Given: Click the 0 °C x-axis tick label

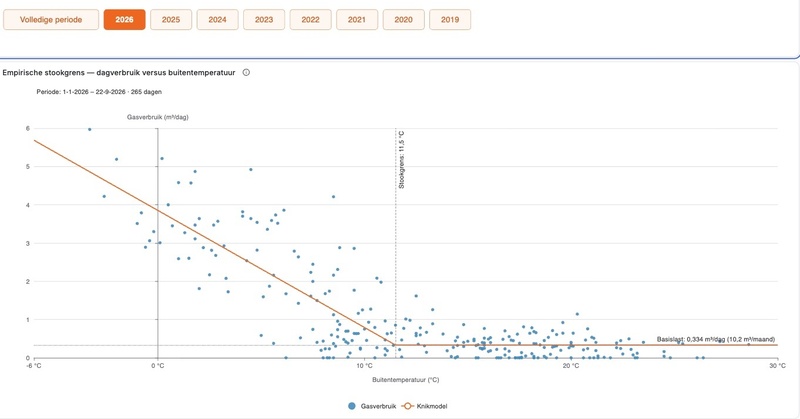Looking at the screenshot, I should (158, 365).
